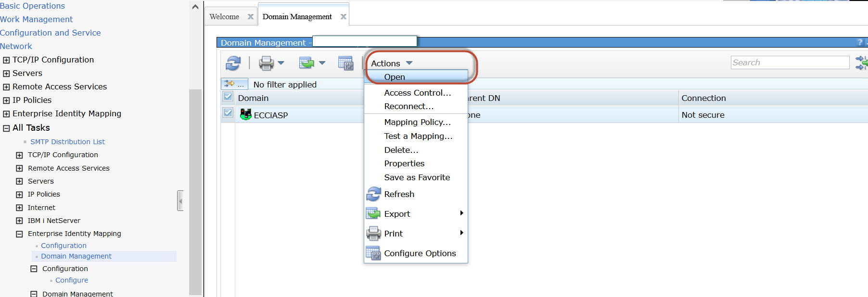Click the ECCiASP domain icon

245,114
